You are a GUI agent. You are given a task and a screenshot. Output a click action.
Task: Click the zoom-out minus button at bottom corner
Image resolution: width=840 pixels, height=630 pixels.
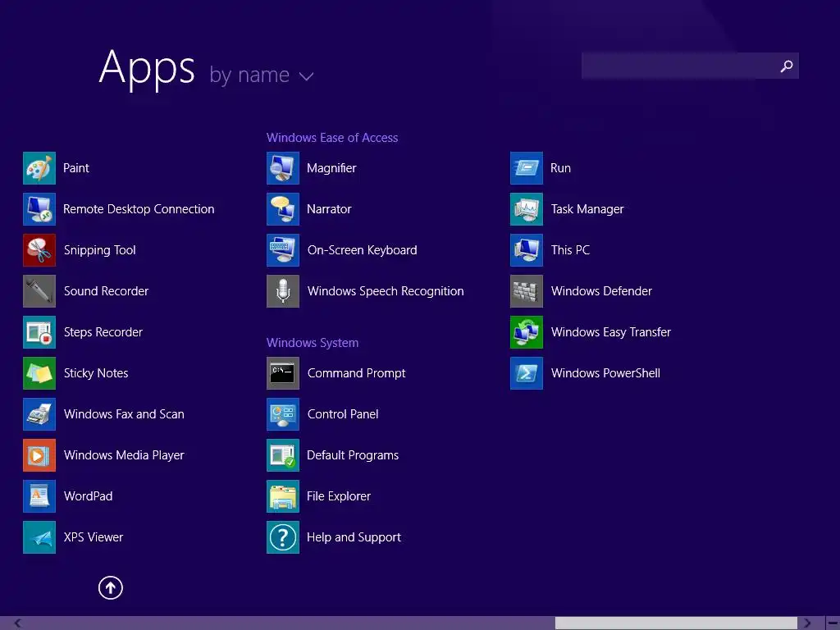click(x=833, y=623)
